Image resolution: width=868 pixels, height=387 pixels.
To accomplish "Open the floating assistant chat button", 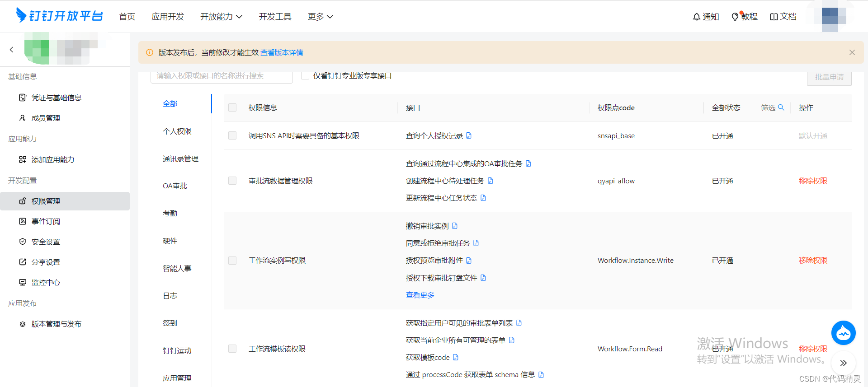I will pyautogui.click(x=844, y=333).
